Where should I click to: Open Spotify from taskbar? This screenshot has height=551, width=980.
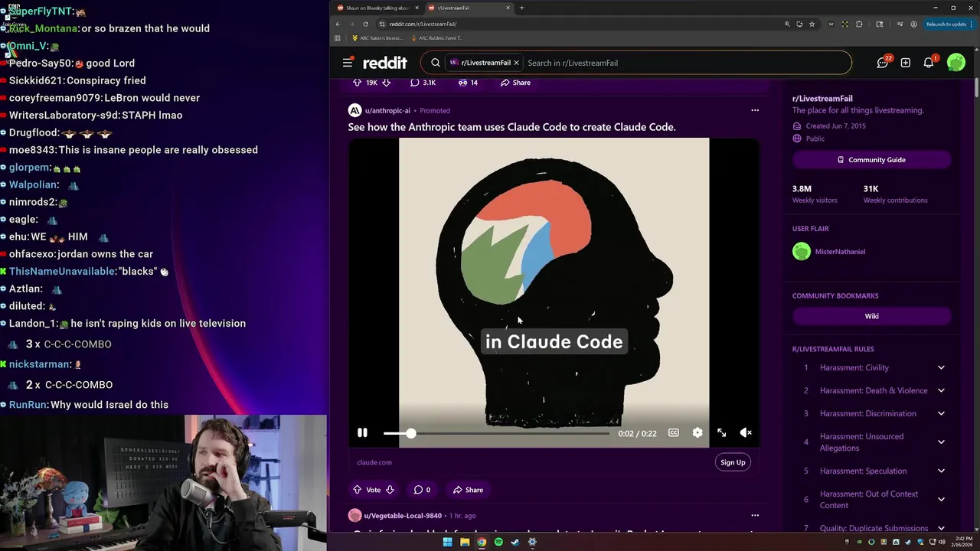[x=498, y=542]
